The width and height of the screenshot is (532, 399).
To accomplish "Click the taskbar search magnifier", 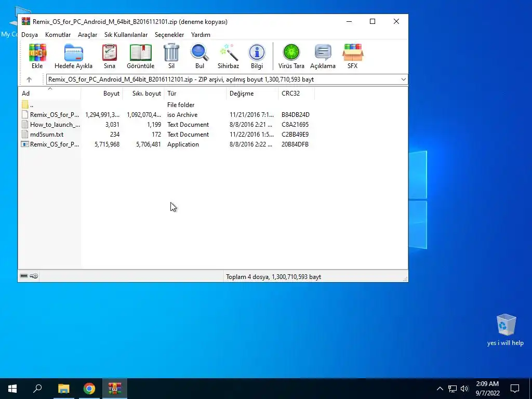I will point(37,389).
